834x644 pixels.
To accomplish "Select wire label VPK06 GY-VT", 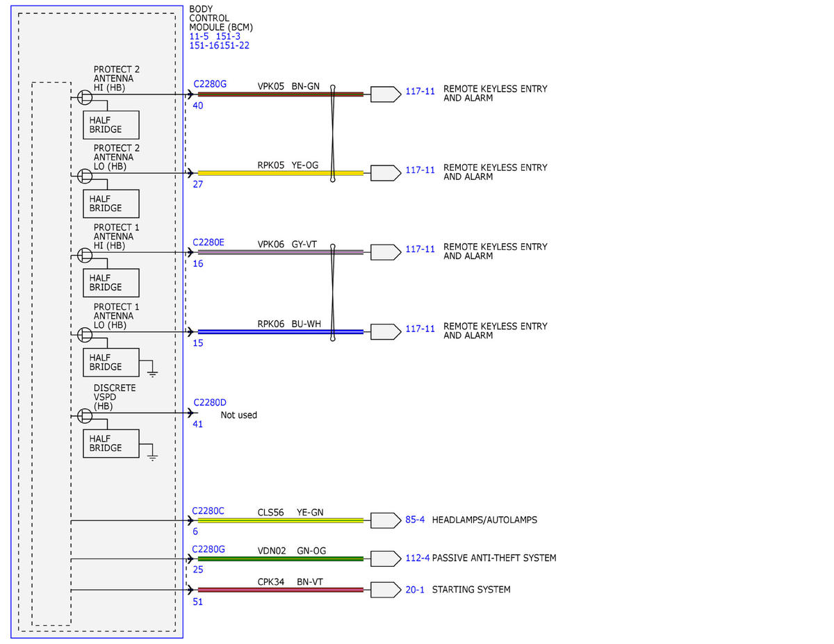I will [x=288, y=245].
